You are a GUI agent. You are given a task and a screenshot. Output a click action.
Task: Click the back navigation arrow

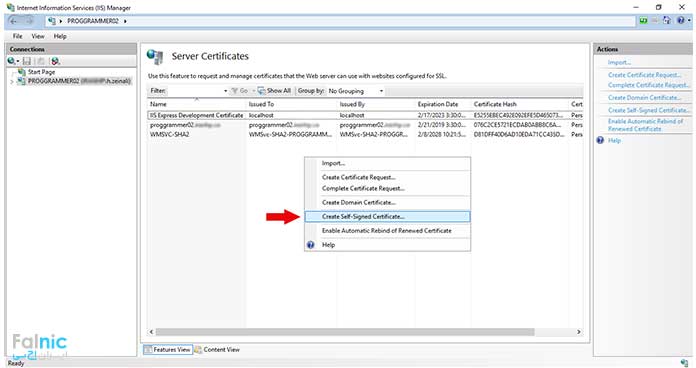tap(13, 21)
